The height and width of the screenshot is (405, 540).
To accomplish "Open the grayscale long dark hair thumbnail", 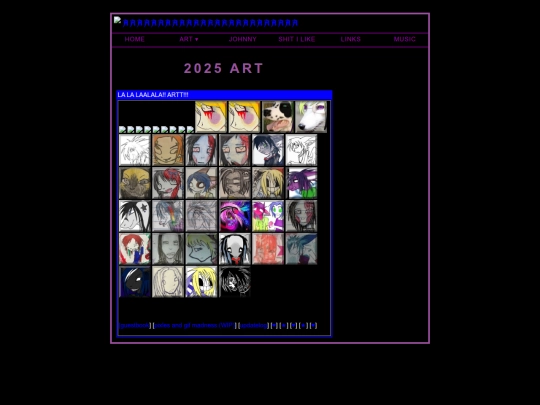I will 168,249.
